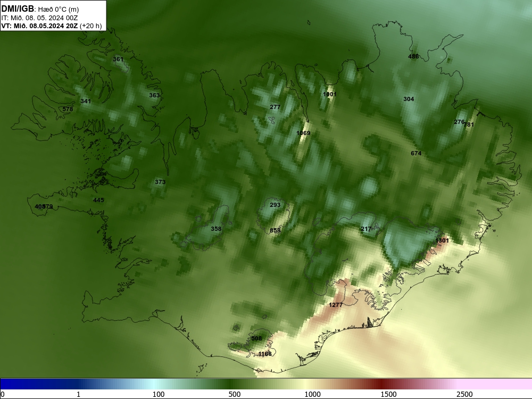Click the 445 value label on the map
The height and width of the screenshot is (399, 532).
98,200
